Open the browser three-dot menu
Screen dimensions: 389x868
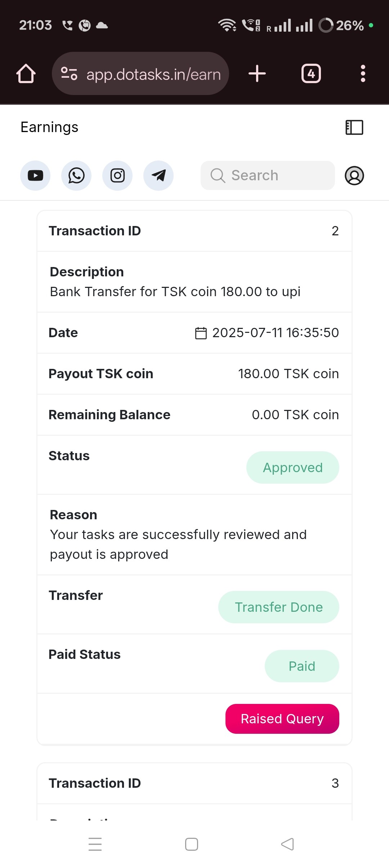tap(363, 74)
